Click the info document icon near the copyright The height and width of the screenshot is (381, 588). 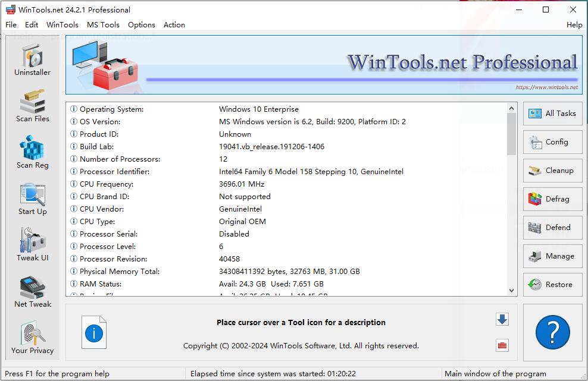(x=93, y=333)
